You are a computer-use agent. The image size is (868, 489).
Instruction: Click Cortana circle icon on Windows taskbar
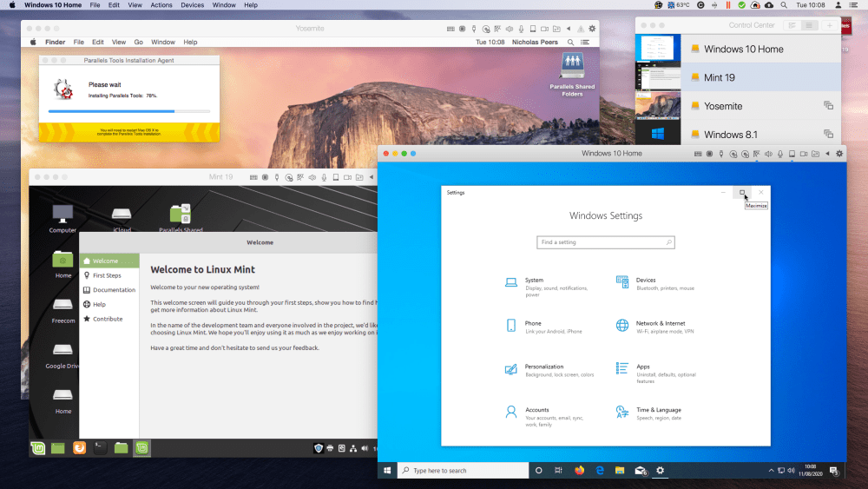coord(538,470)
